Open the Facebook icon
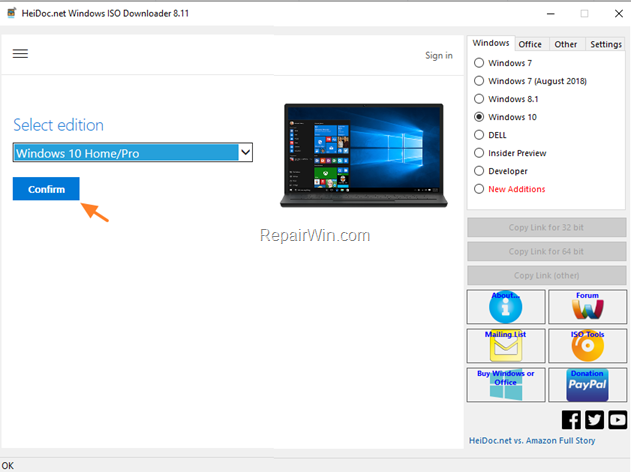Viewport: 631px width, 472px height. point(571,420)
